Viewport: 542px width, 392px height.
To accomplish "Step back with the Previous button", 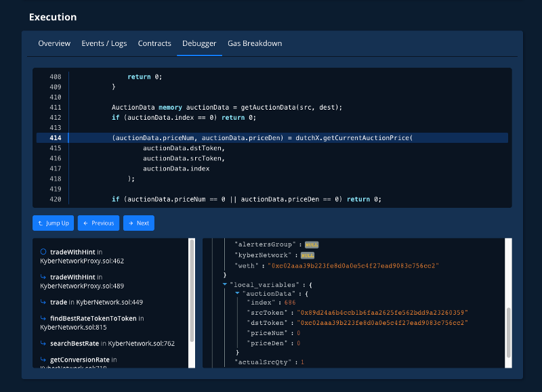I will pyautogui.click(x=98, y=223).
